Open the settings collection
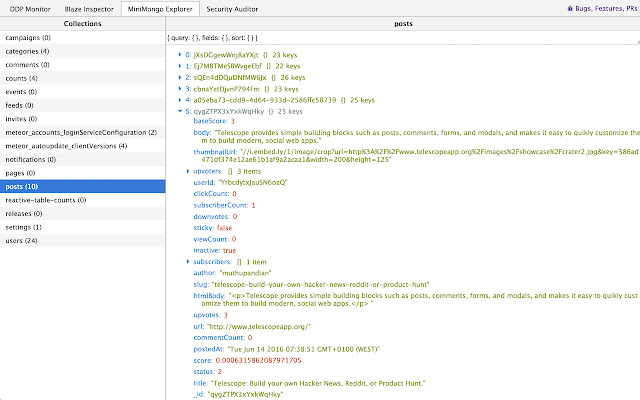This screenshot has height=400, width=640. point(24,227)
